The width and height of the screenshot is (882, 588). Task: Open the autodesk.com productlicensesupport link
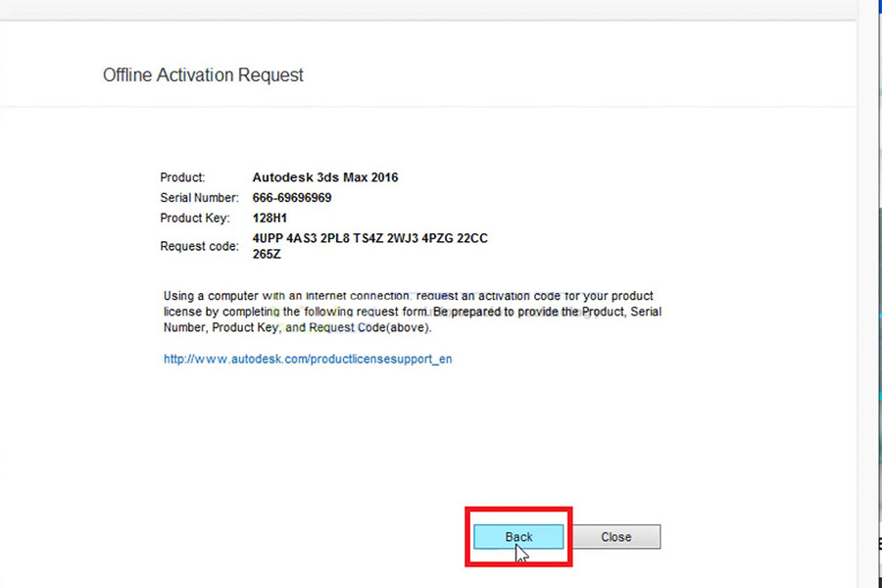click(x=308, y=359)
